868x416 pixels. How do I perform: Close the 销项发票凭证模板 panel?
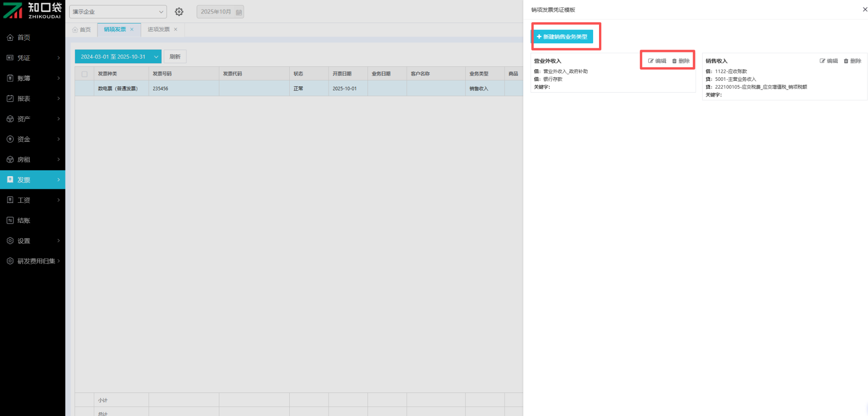point(865,9)
